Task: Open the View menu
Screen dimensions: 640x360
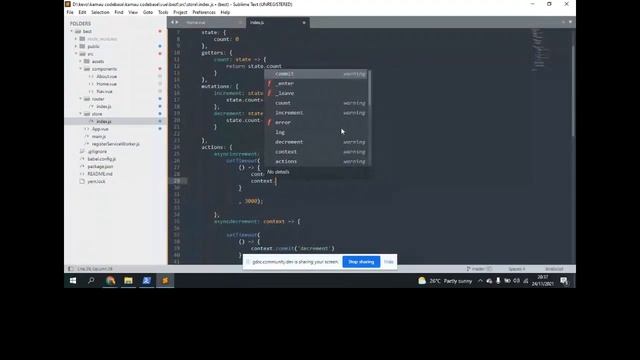Action: point(133,12)
